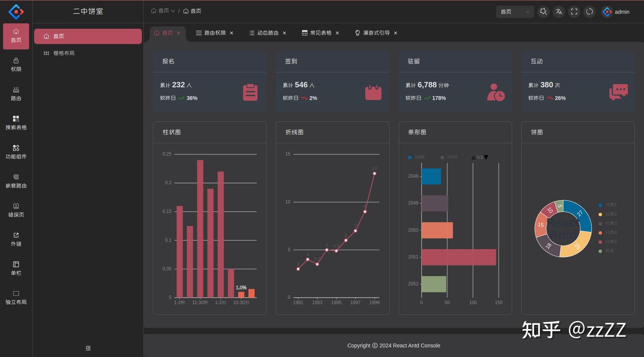Open the 路由 sidebar section
The width and height of the screenshot is (644, 357).
16,94
